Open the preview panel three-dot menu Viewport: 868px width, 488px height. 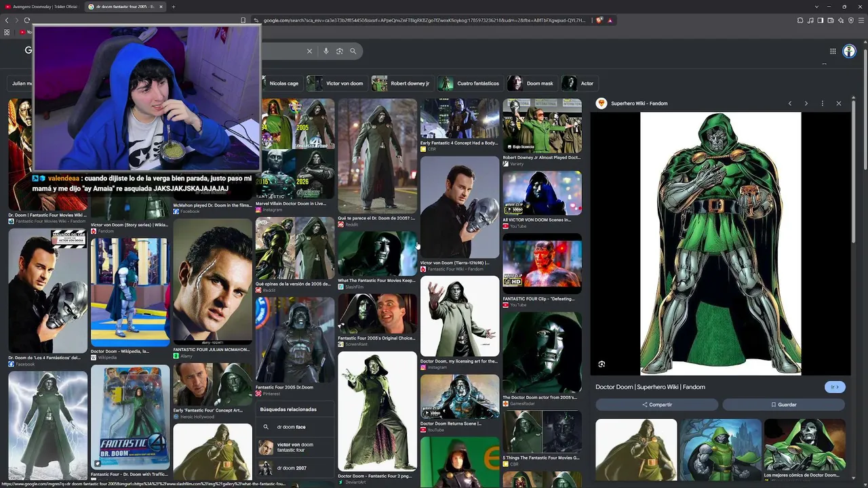823,103
